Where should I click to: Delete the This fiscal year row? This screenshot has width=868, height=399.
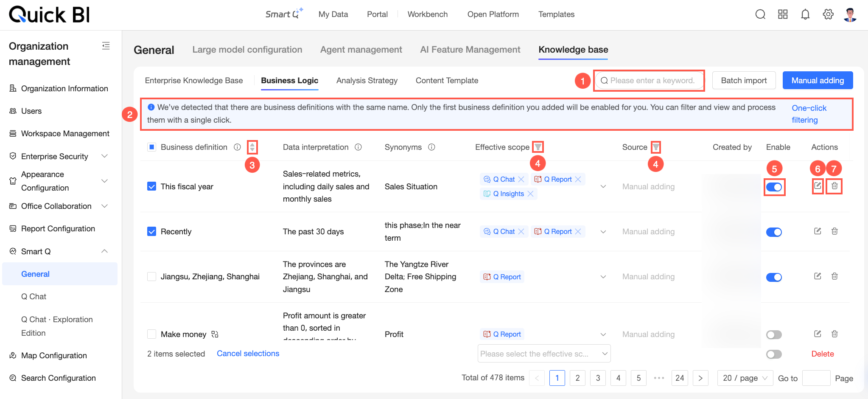pyautogui.click(x=834, y=186)
